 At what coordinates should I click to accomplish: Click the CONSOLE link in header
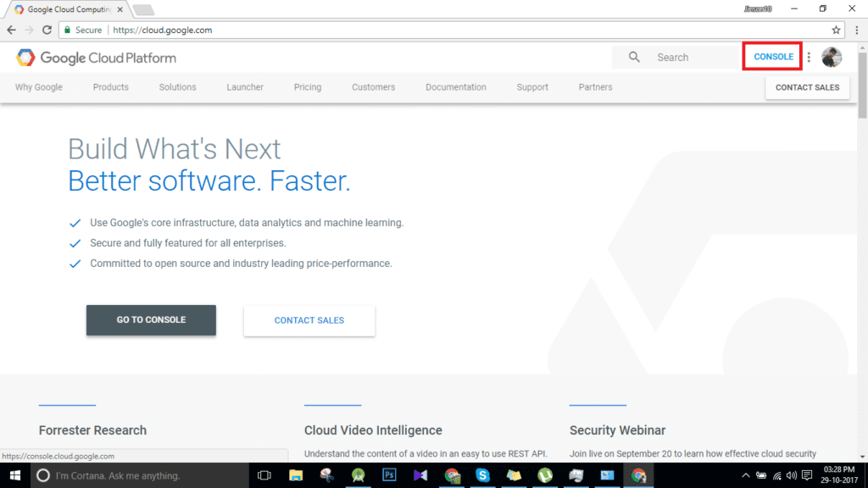point(773,57)
